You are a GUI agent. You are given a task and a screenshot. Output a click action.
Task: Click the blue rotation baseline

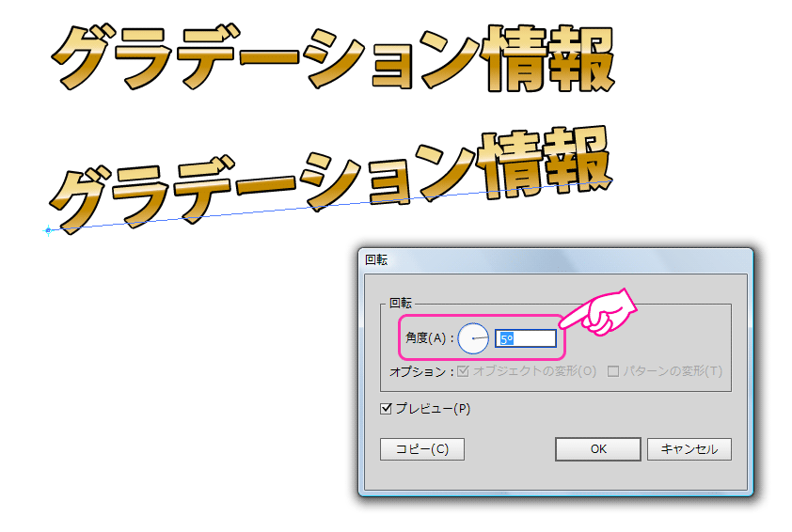pyautogui.click(x=331, y=206)
